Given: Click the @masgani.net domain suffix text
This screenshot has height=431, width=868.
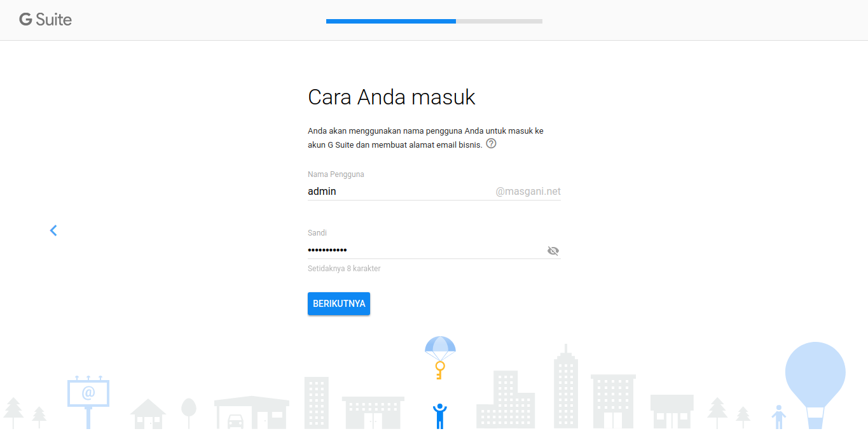Looking at the screenshot, I should pos(528,192).
